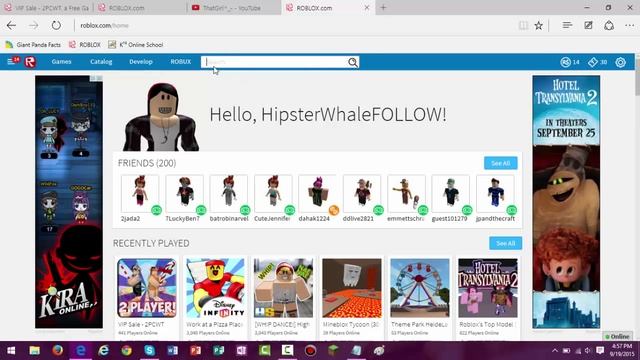Open the Games section

click(x=61, y=62)
